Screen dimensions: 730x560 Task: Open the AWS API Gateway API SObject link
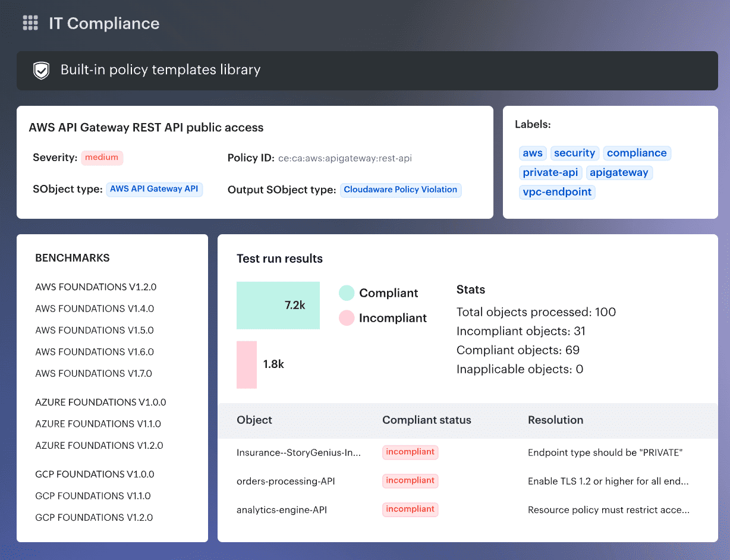154,188
